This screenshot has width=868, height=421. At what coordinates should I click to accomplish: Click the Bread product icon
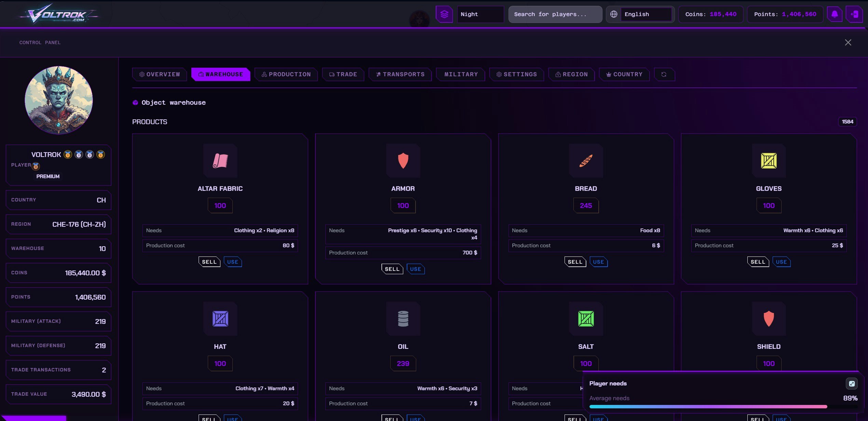point(586,161)
